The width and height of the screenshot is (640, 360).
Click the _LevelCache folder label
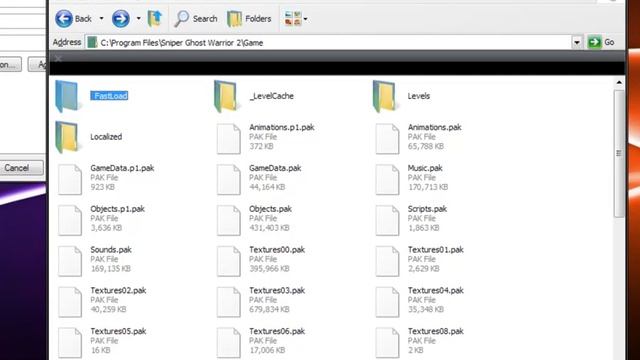pos(271,96)
